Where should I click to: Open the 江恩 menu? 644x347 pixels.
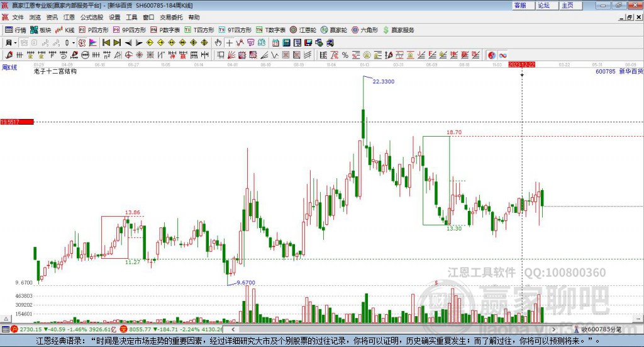69,17
